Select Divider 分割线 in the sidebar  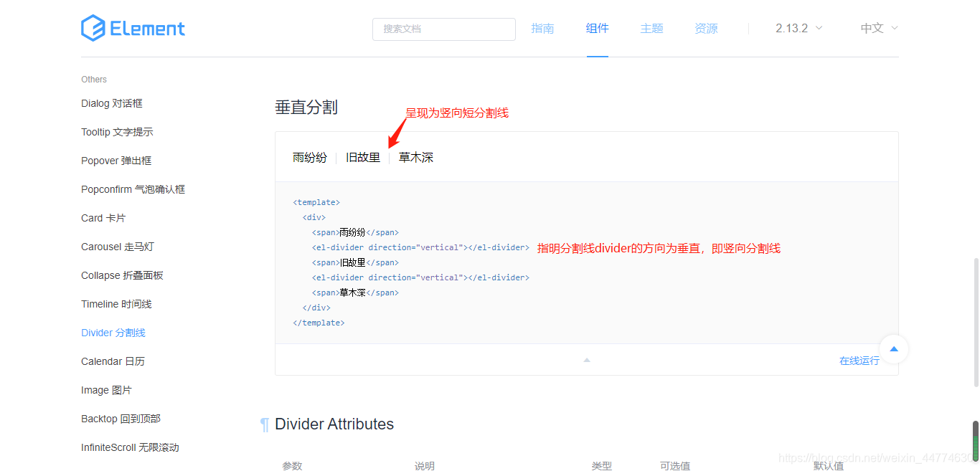[113, 332]
